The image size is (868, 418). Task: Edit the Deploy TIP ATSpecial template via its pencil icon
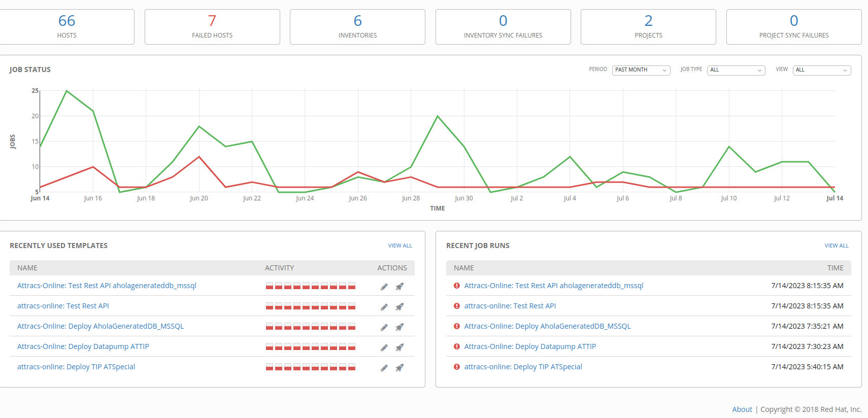click(384, 368)
